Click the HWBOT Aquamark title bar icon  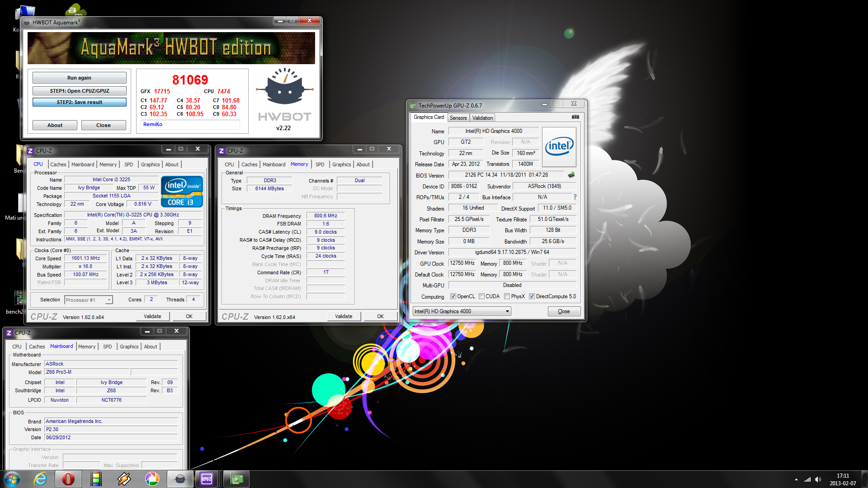point(27,23)
